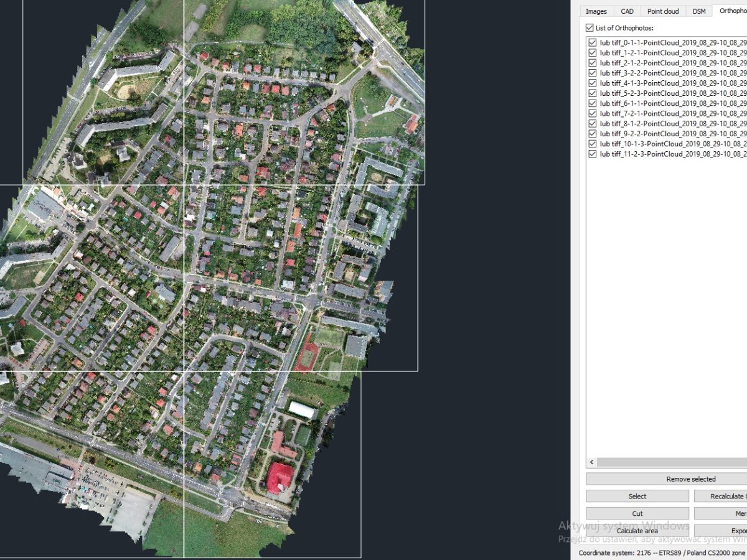Click the large red-roofed building in the orthophoto

click(280, 477)
